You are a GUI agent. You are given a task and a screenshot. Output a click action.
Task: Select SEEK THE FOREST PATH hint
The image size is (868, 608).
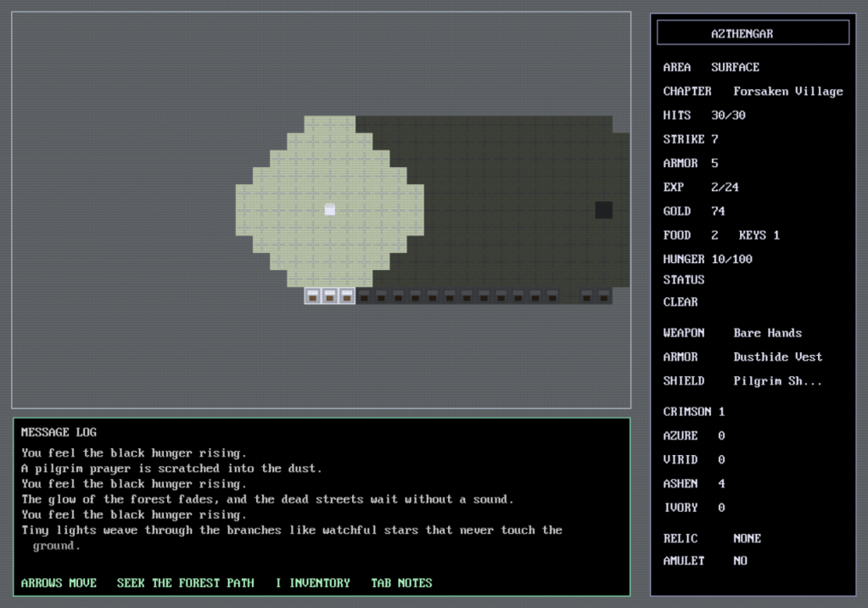click(x=185, y=583)
